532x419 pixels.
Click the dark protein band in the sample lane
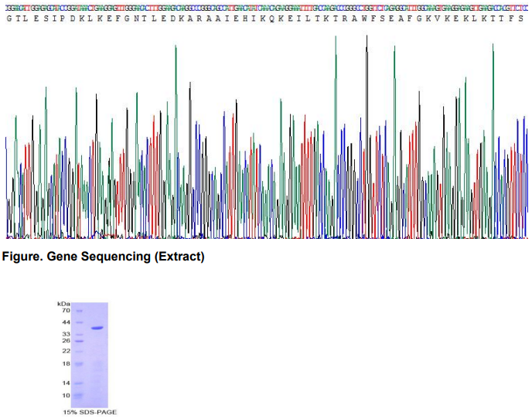(97, 328)
